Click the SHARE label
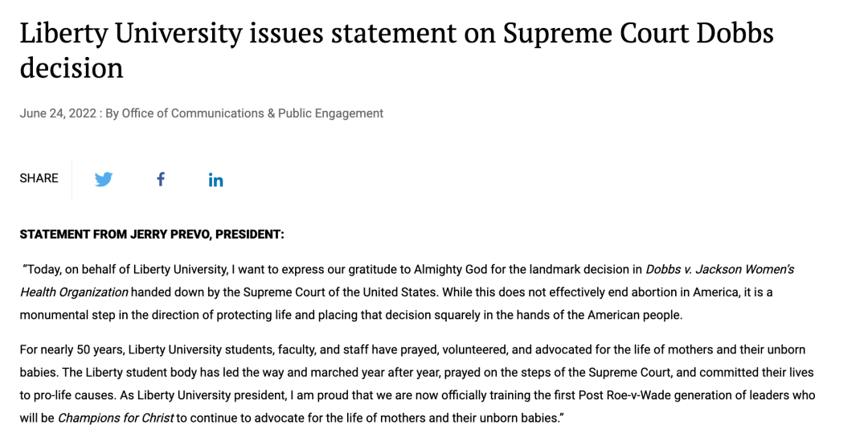 39,178
